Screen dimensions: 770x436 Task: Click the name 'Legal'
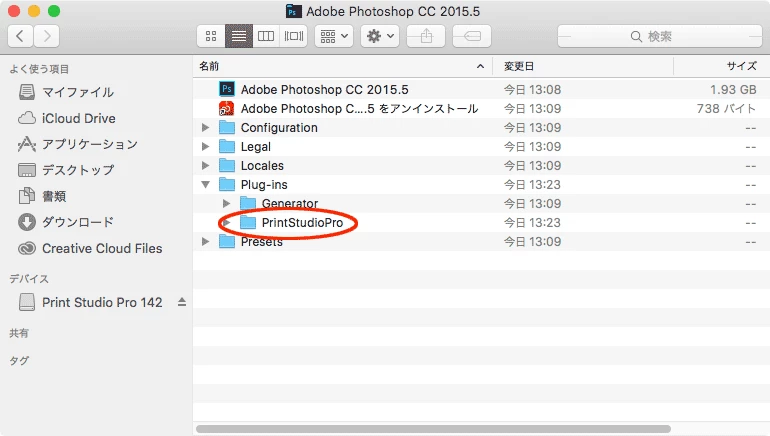coord(256,147)
